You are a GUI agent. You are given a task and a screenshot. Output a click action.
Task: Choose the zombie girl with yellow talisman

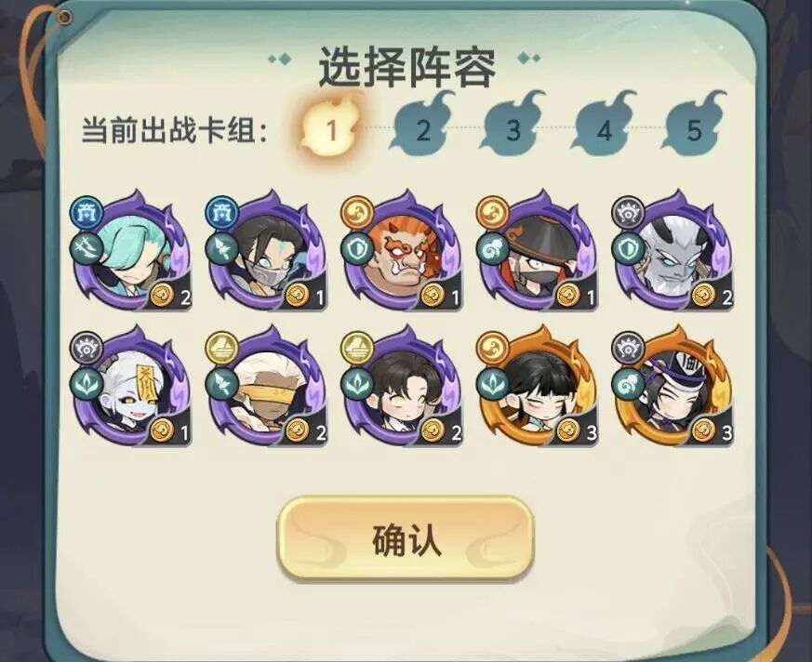[131, 387]
